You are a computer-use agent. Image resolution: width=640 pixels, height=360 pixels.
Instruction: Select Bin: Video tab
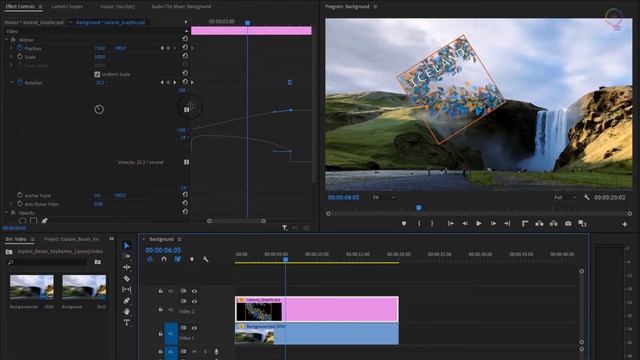click(x=16, y=239)
